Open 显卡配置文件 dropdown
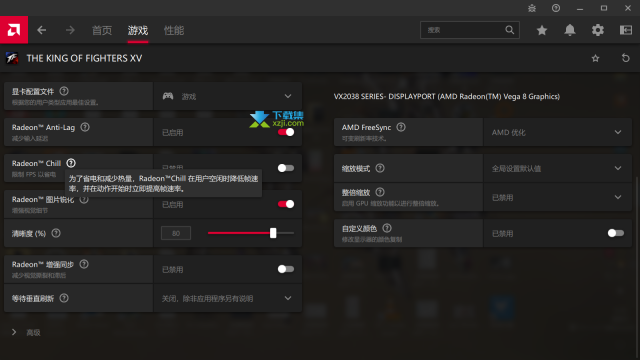Screen dimensions: 640x360 [x=228, y=96]
